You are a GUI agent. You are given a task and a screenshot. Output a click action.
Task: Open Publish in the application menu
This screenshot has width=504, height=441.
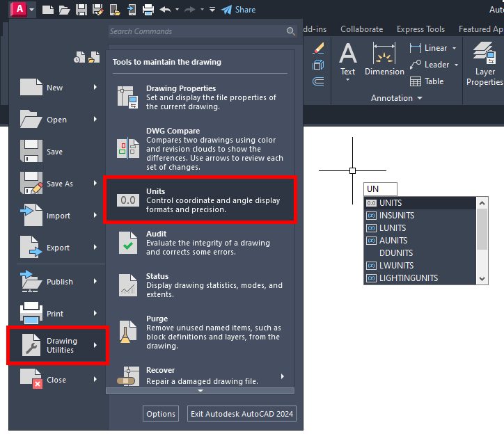click(58, 282)
